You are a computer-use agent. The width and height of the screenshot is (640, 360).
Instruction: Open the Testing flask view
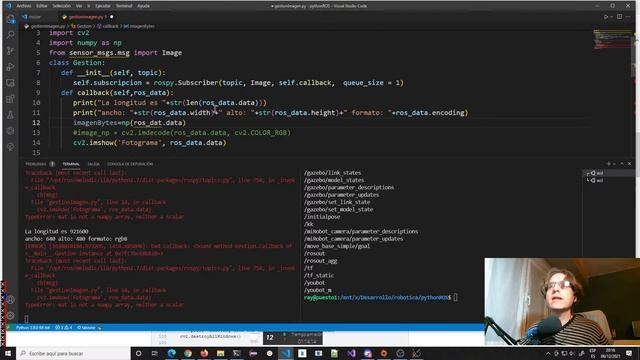click(11, 115)
